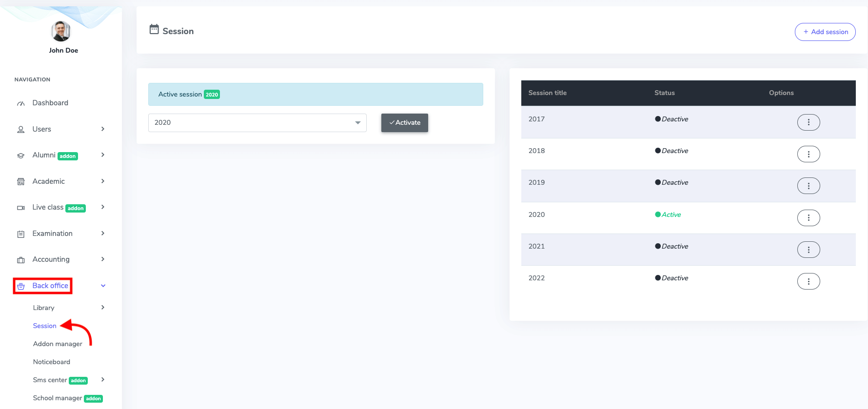Click the Accounting briefcase icon
This screenshot has height=409, width=868.
pos(21,260)
